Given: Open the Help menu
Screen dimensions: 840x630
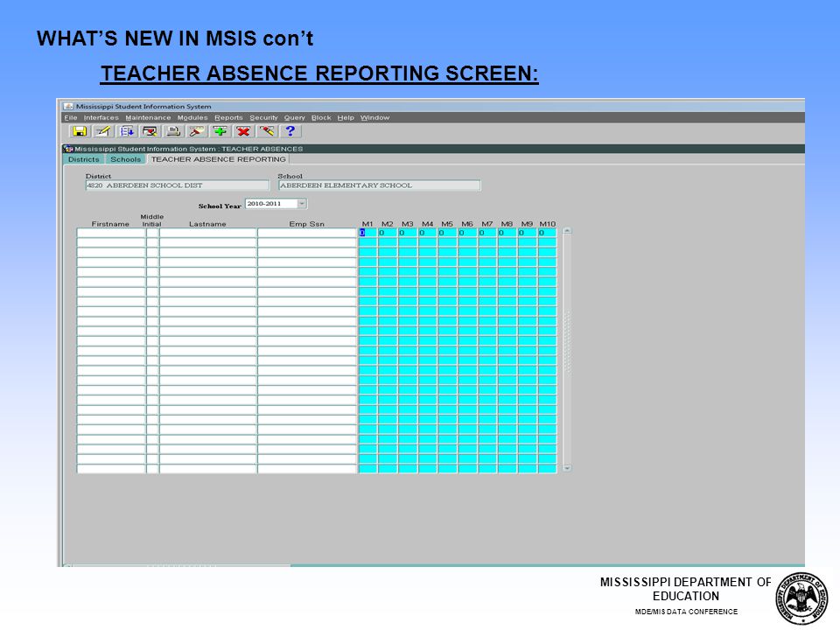Looking at the screenshot, I should pos(346,118).
